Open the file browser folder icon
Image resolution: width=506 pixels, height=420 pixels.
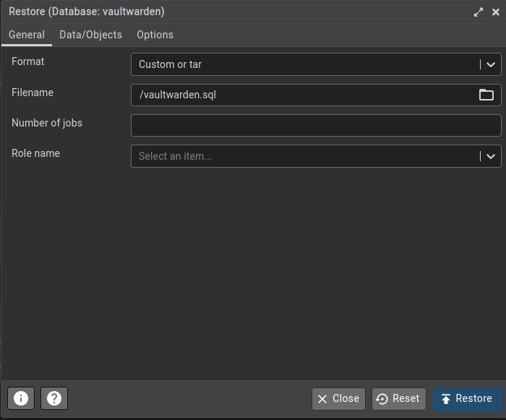click(x=486, y=95)
